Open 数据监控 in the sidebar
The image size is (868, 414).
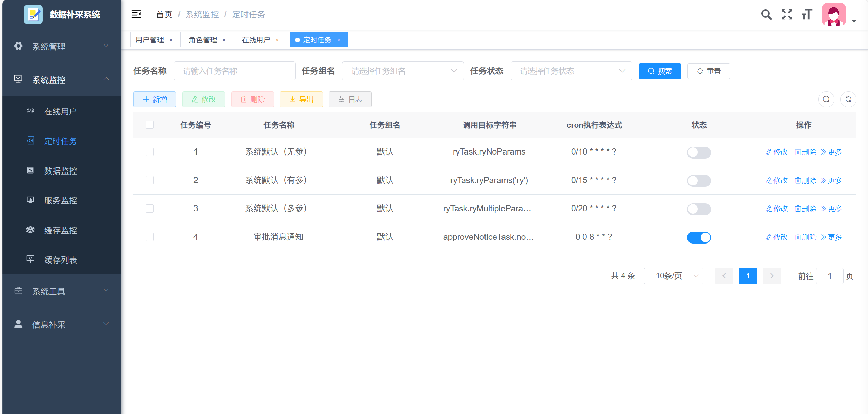[62, 170]
